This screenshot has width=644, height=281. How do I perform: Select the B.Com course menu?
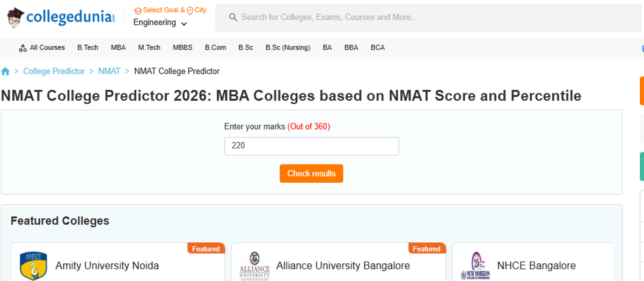click(215, 48)
